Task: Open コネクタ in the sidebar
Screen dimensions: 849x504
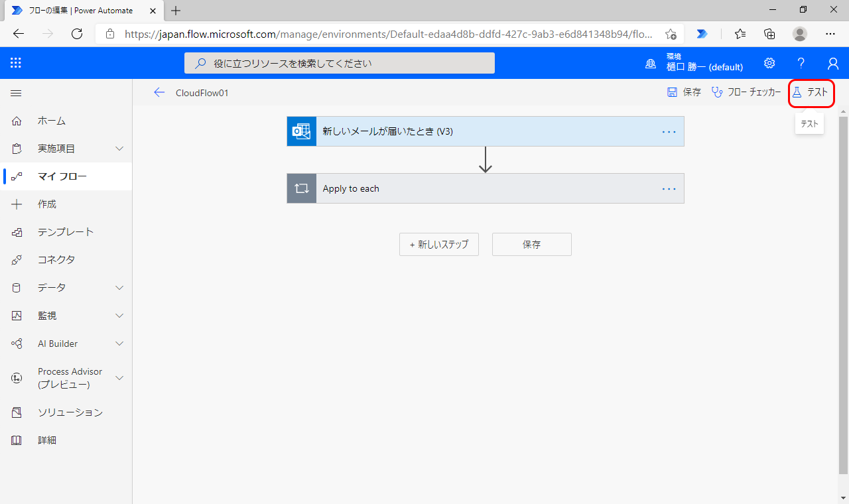Action: coord(66,260)
